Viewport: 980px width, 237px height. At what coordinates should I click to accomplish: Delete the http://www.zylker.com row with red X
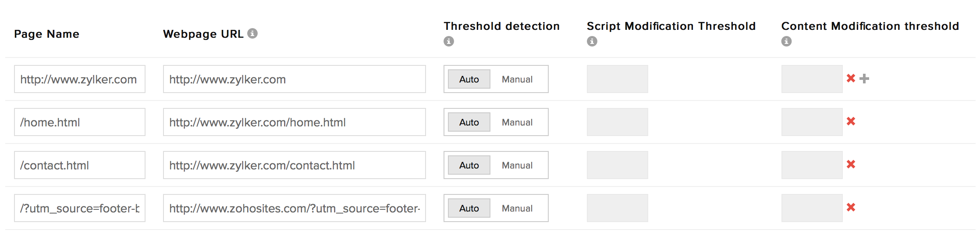(x=851, y=79)
